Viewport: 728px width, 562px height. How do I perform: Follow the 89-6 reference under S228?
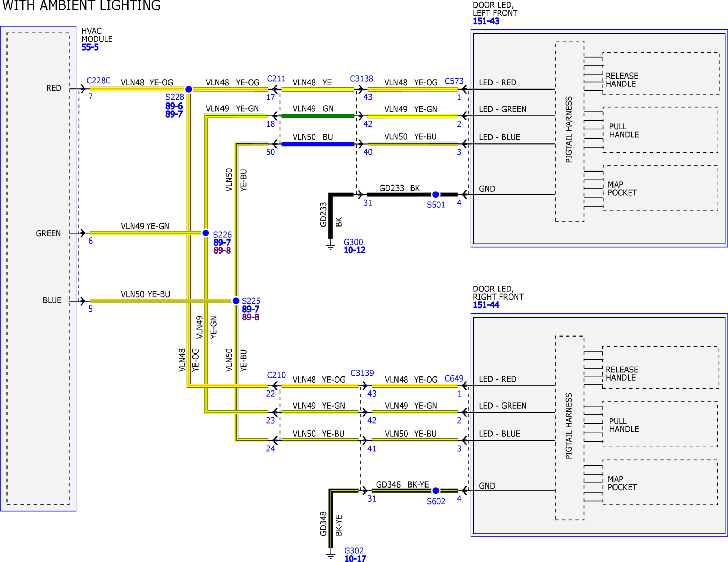[174, 106]
